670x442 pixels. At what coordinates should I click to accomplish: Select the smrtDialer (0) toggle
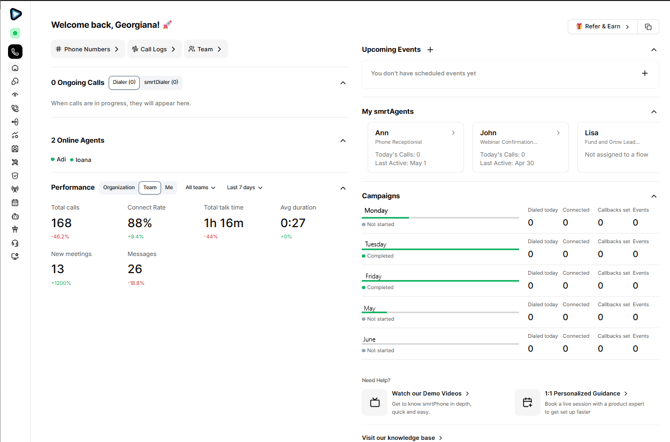[x=161, y=83]
